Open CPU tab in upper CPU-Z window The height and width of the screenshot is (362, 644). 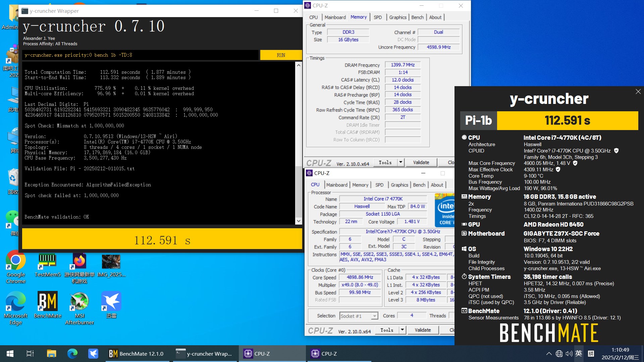pos(314,17)
